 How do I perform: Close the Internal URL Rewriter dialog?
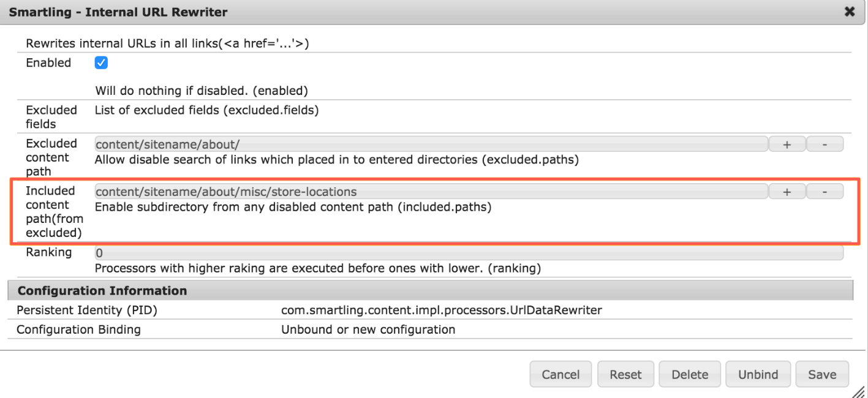[850, 12]
